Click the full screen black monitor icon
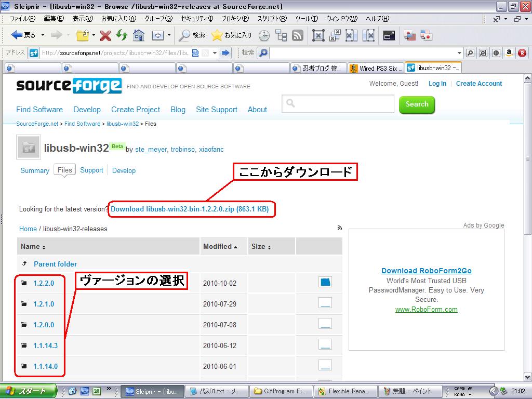This screenshot has width=532, height=399. (x=389, y=35)
